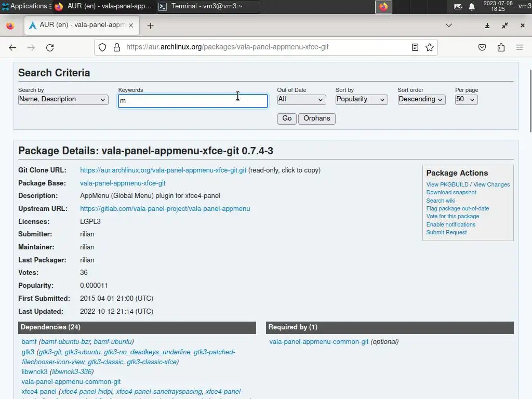
Task: Switch to the Terminal taskbar window
Action: 208,6
